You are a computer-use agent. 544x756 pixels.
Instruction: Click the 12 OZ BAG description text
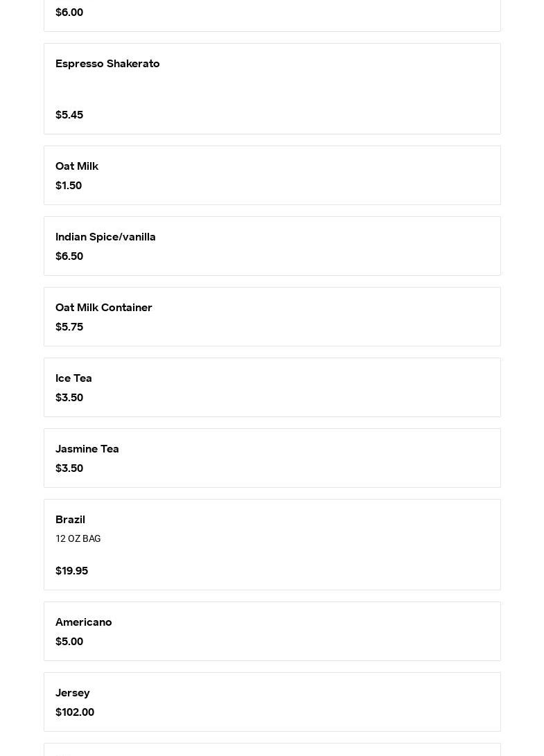pyautogui.click(x=78, y=539)
